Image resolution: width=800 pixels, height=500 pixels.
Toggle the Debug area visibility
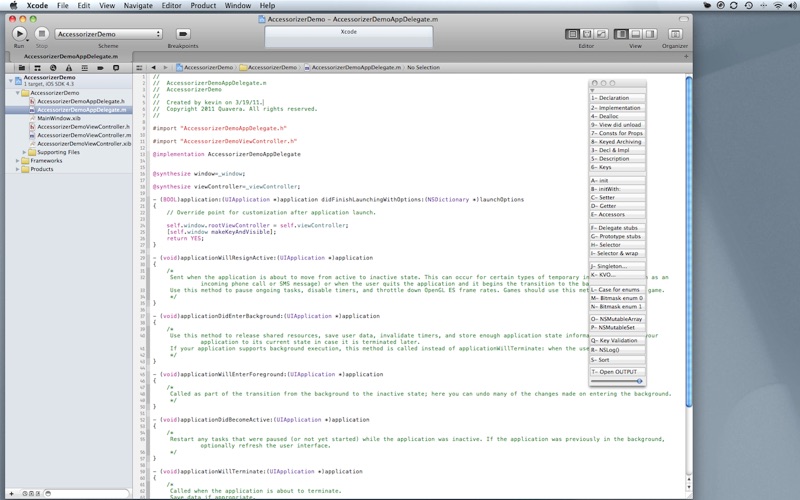tap(635, 34)
